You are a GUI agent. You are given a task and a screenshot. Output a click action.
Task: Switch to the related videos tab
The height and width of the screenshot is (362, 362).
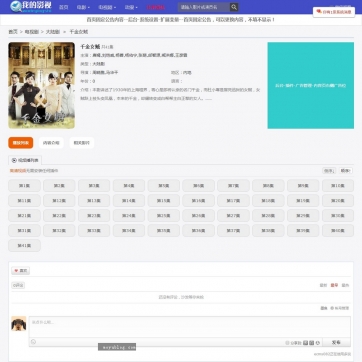pyautogui.click(x=82, y=143)
